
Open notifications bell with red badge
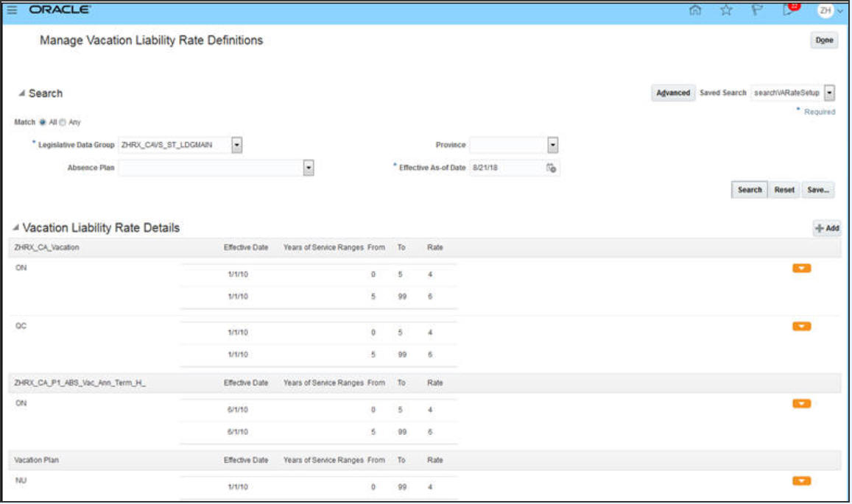click(789, 10)
